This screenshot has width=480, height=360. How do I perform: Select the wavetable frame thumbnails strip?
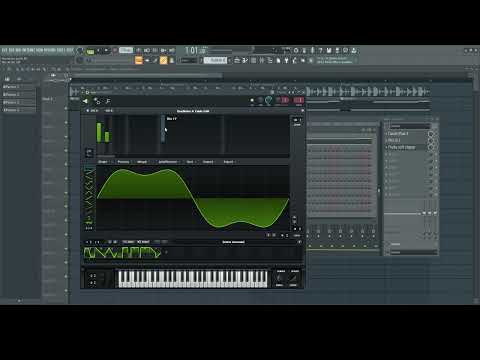point(122,253)
